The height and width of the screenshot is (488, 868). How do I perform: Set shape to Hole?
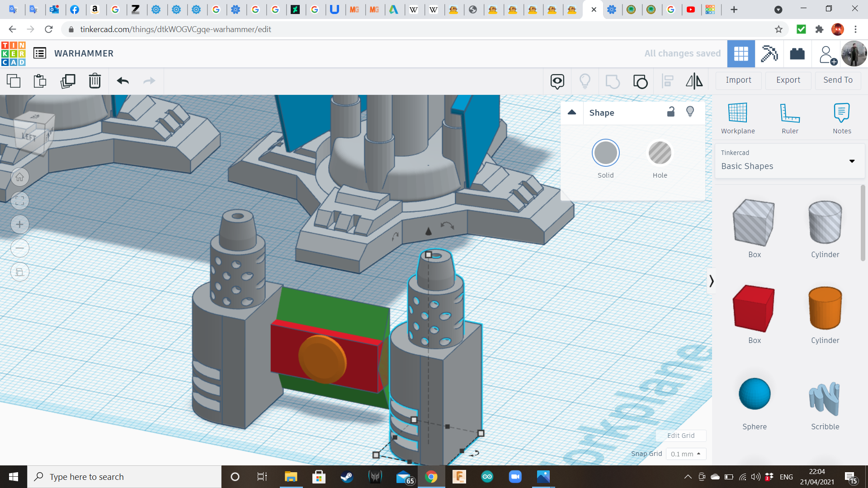[x=660, y=153]
